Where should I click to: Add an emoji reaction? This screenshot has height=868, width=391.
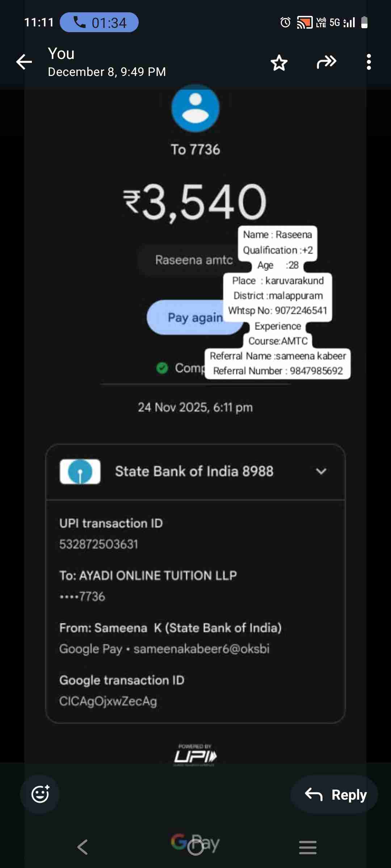pos(40,795)
